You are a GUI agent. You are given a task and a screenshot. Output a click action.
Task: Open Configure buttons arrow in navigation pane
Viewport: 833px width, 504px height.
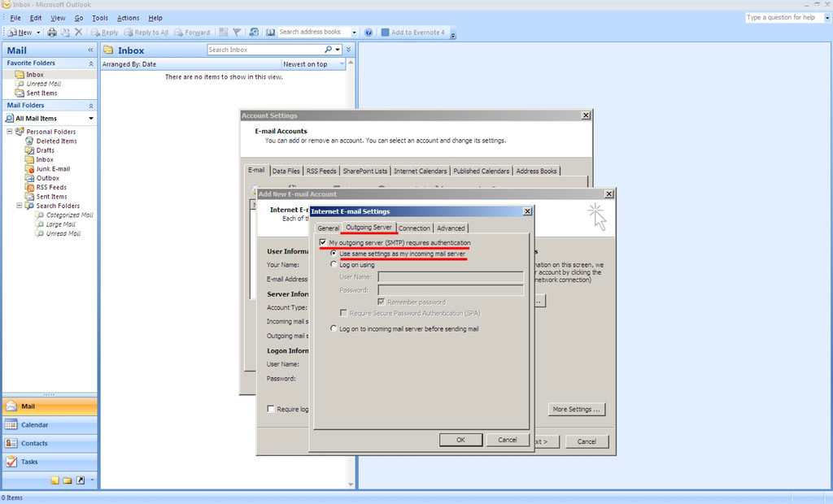click(x=92, y=480)
